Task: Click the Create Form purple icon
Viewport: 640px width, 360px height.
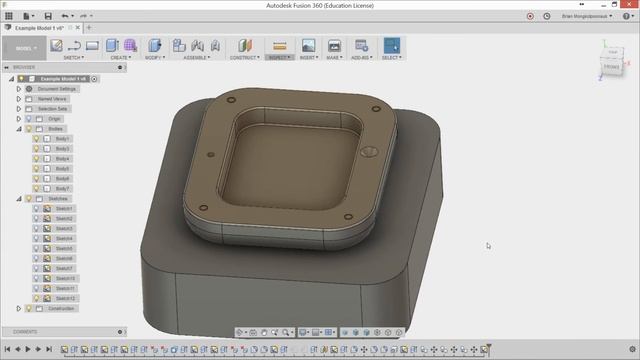Action: 130,45
